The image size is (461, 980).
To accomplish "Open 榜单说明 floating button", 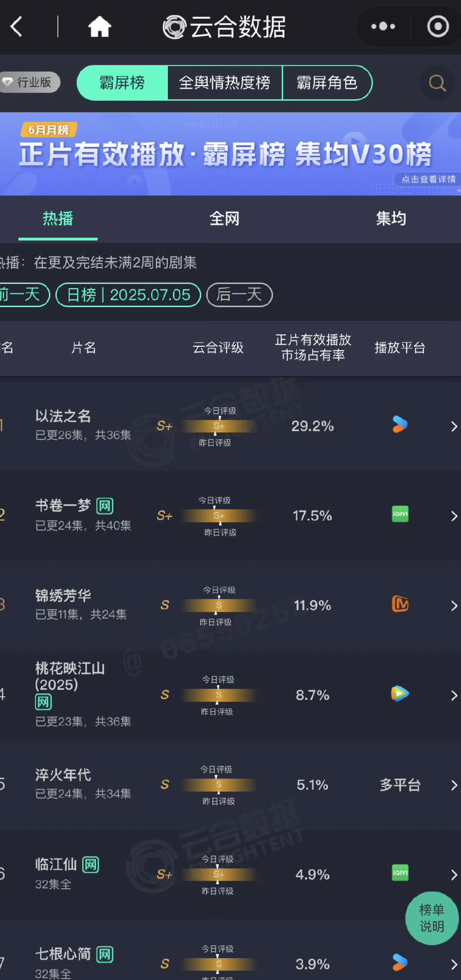I will [x=432, y=918].
